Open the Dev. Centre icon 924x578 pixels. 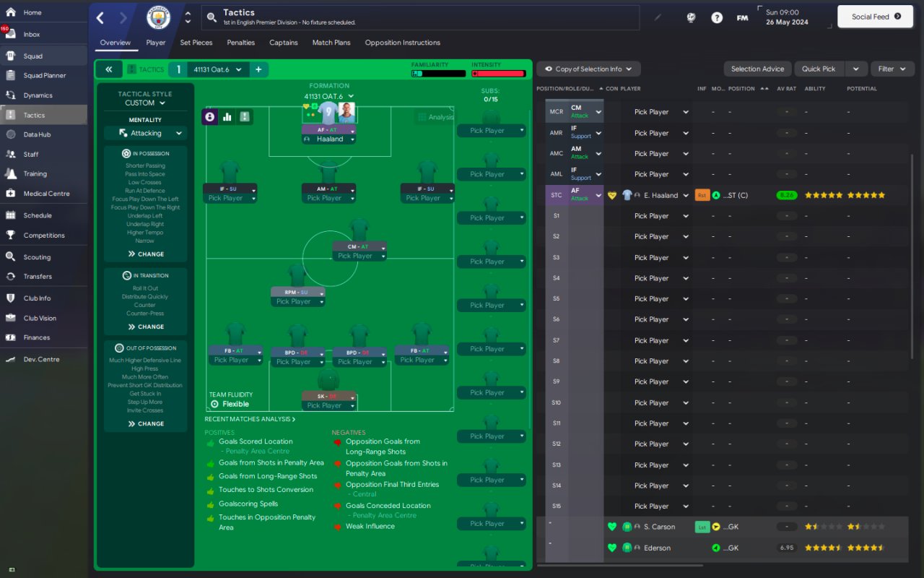(x=10, y=359)
